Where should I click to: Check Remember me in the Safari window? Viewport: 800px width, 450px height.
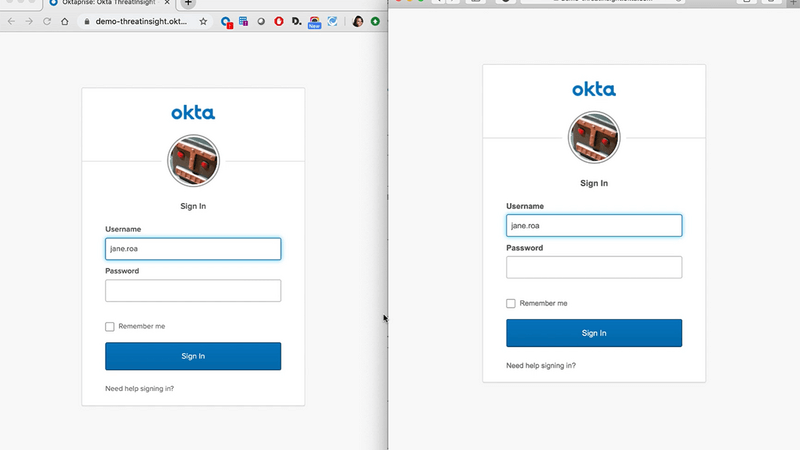511,303
